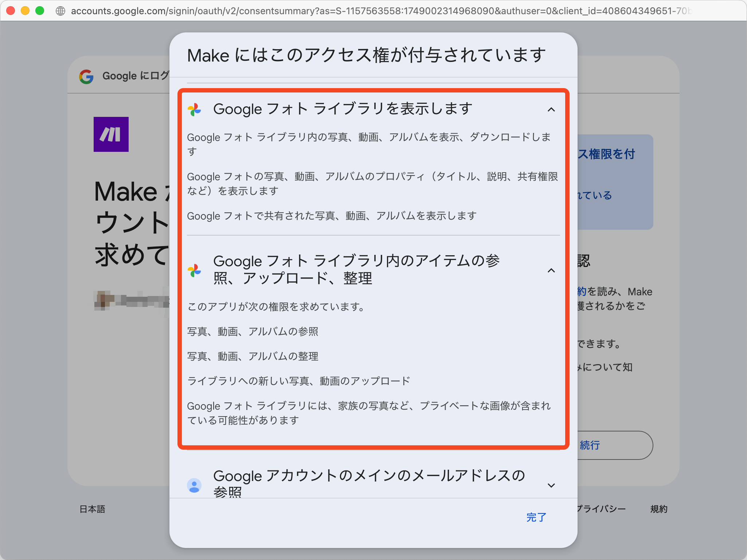Click dialog title Make にはこのアクセス権が付与されています
747x560 pixels.
(367, 55)
